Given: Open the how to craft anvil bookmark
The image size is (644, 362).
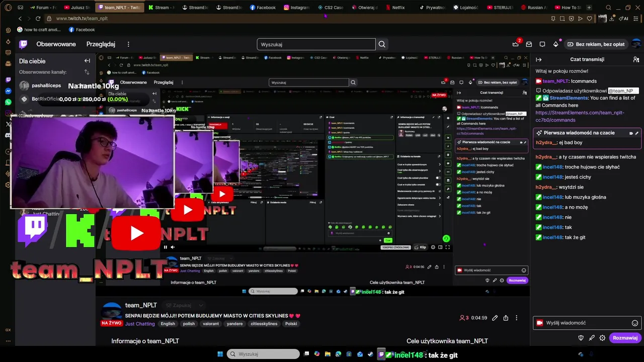Looking at the screenshot, I should [39, 30].
